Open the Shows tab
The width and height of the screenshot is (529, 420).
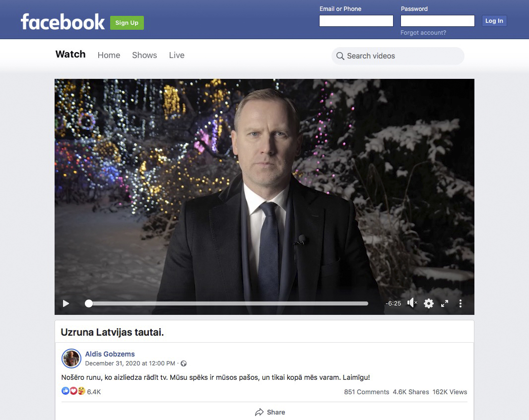(144, 55)
